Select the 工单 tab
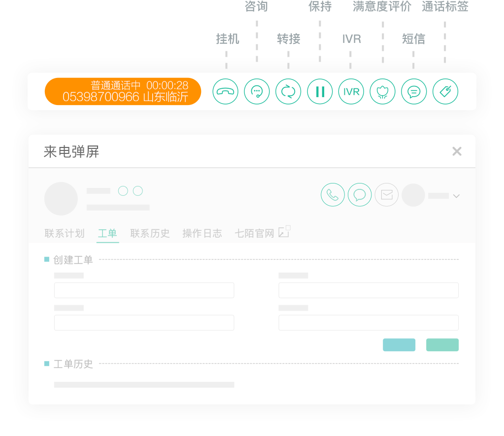 point(107,233)
